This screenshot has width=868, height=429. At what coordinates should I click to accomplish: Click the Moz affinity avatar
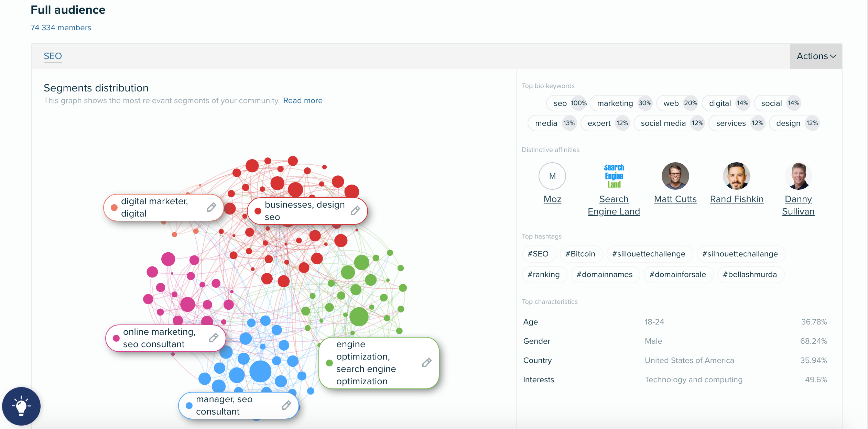pos(552,176)
